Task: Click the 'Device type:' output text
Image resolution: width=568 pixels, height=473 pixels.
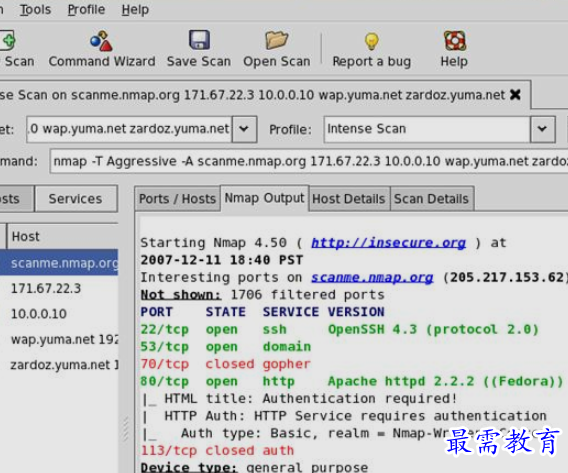Action: (189, 467)
